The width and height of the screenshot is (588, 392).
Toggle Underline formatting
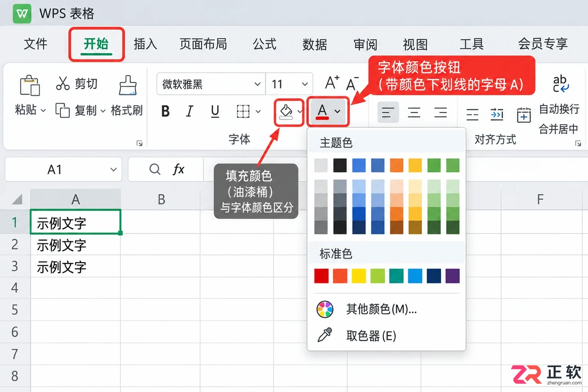click(x=215, y=111)
